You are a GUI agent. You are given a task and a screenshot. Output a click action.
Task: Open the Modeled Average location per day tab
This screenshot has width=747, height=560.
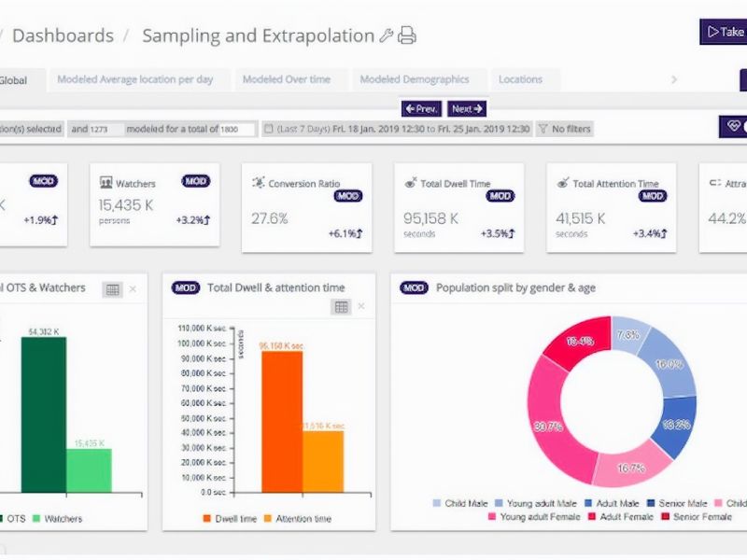click(x=135, y=79)
